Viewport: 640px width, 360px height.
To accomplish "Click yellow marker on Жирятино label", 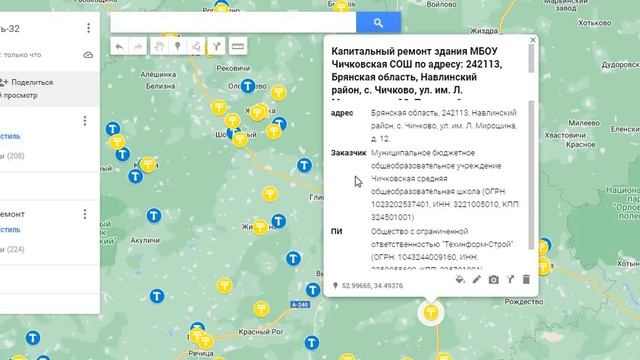I will pos(260,227).
